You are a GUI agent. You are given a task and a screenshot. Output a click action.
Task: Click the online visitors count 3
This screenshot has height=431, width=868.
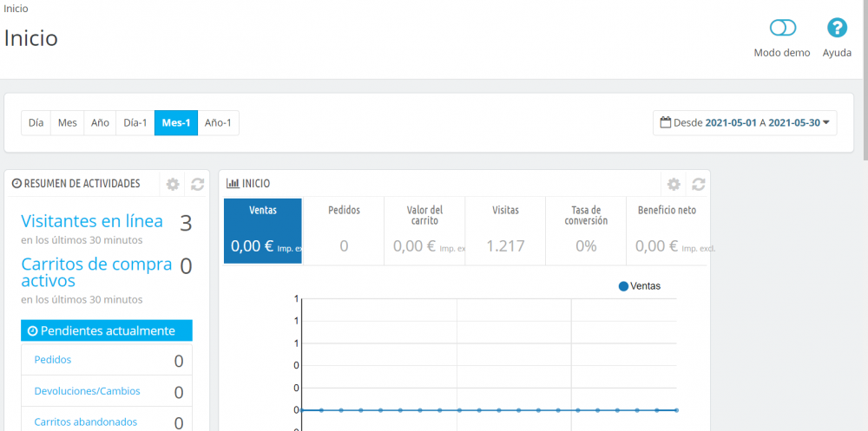click(186, 224)
